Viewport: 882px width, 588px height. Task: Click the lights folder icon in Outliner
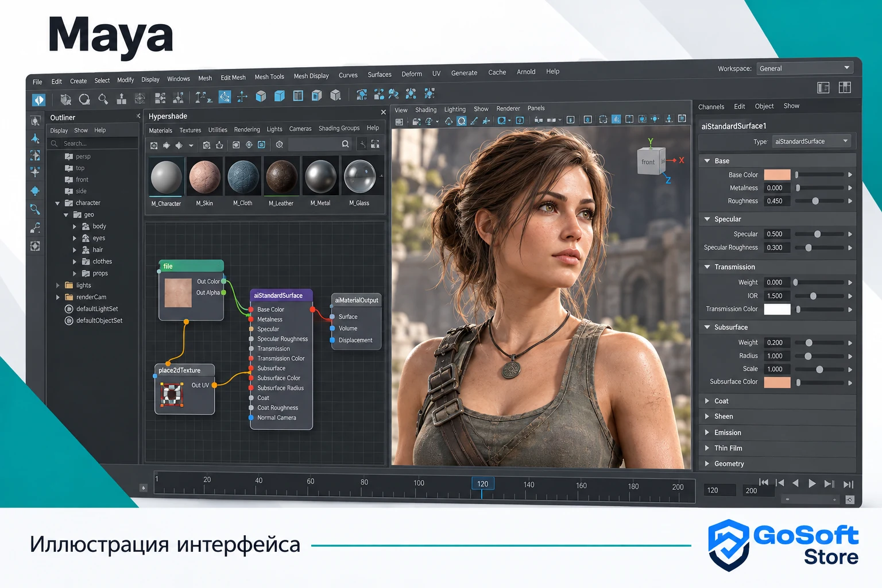click(69, 285)
